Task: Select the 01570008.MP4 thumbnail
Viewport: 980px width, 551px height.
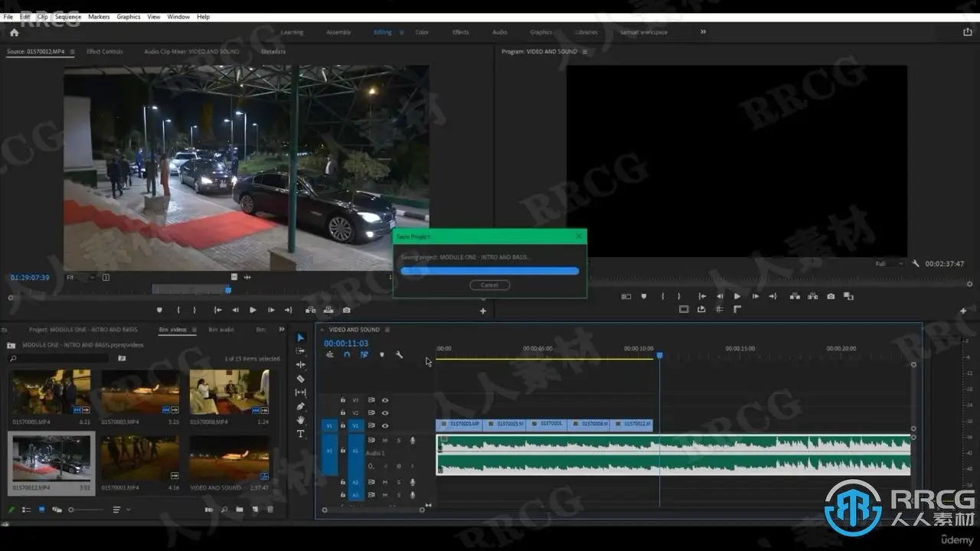Action: (229, 392)
